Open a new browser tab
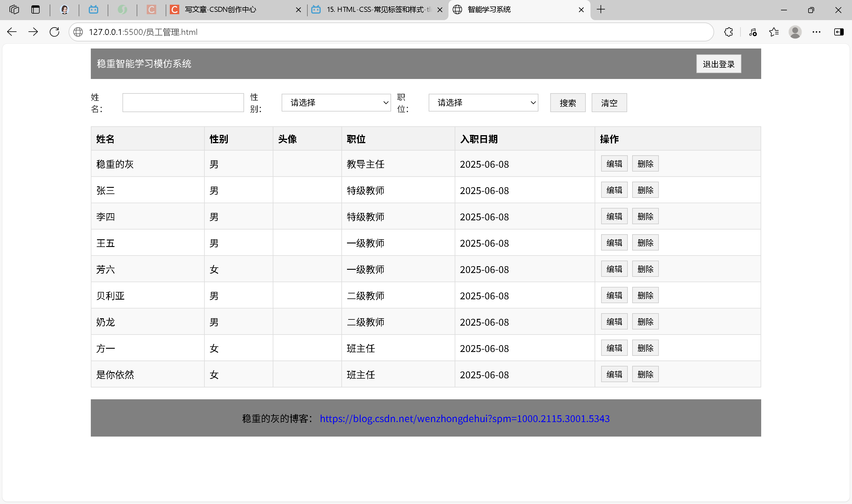This screenshot has height=504, width=852. click(x=600, y=9)
